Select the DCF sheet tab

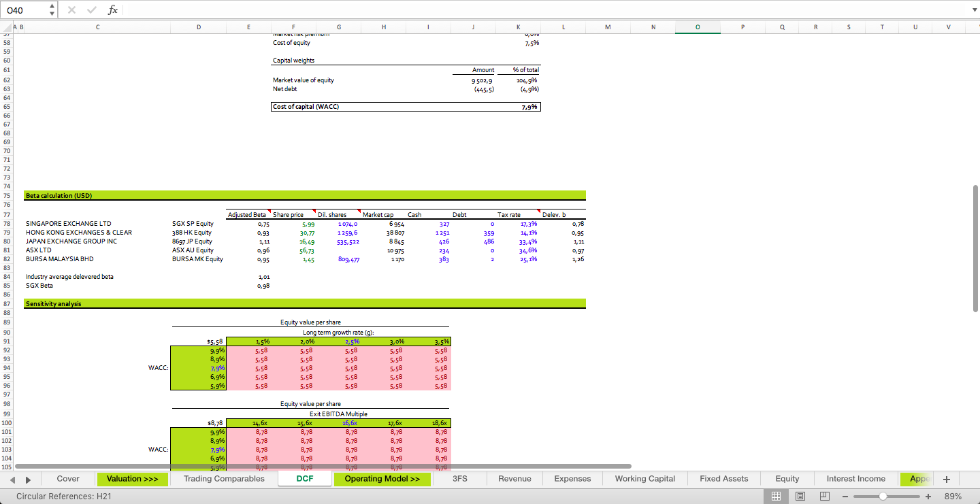tap(305, 479)
